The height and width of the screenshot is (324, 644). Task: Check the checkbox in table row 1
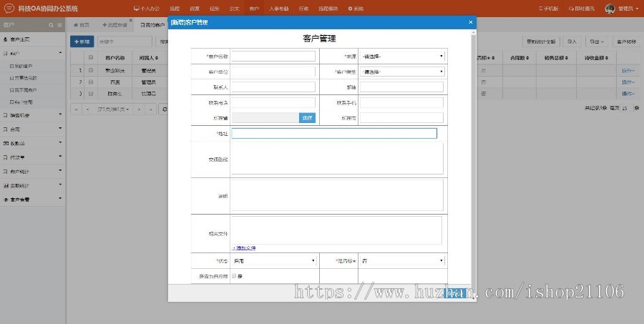click(91, 70)
